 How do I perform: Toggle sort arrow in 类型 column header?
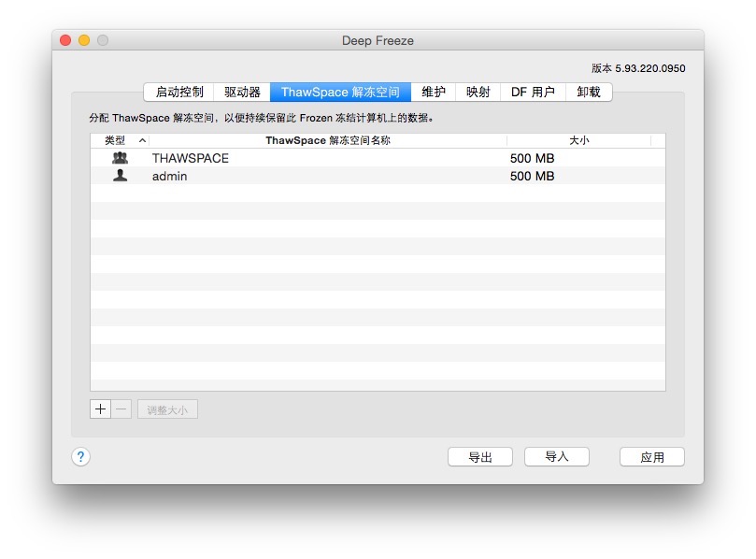142,140
